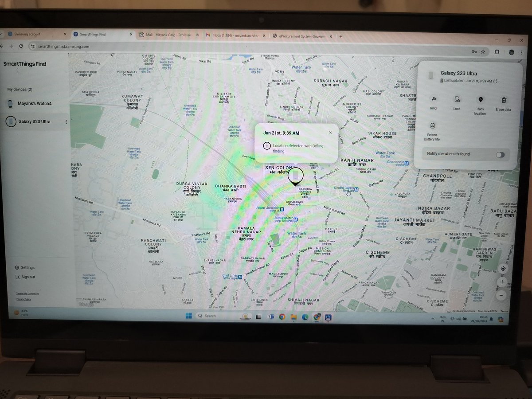Click the Chandpole metro label on map
This screenshot has width=532, height=399.
tap(398, 162)
